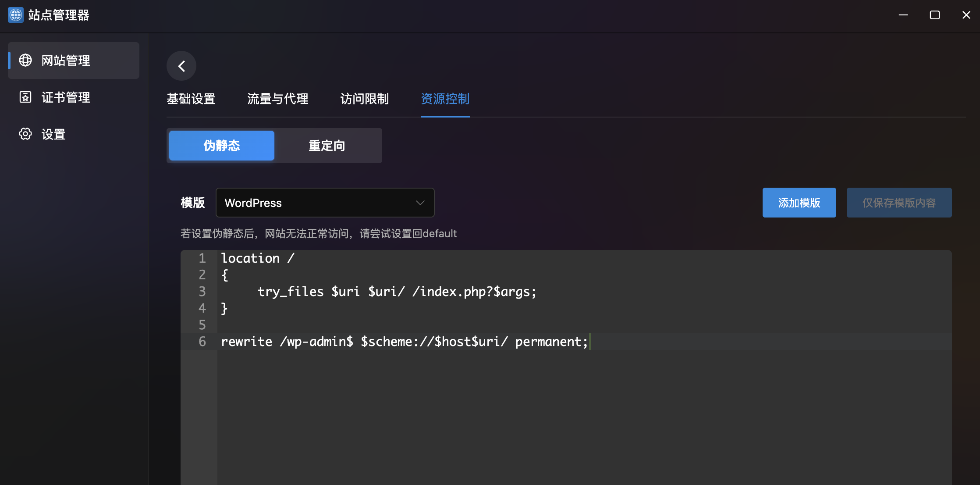Click the back arrow button
This screenshot has width=980, height=485.
click(x=181, y=66)
